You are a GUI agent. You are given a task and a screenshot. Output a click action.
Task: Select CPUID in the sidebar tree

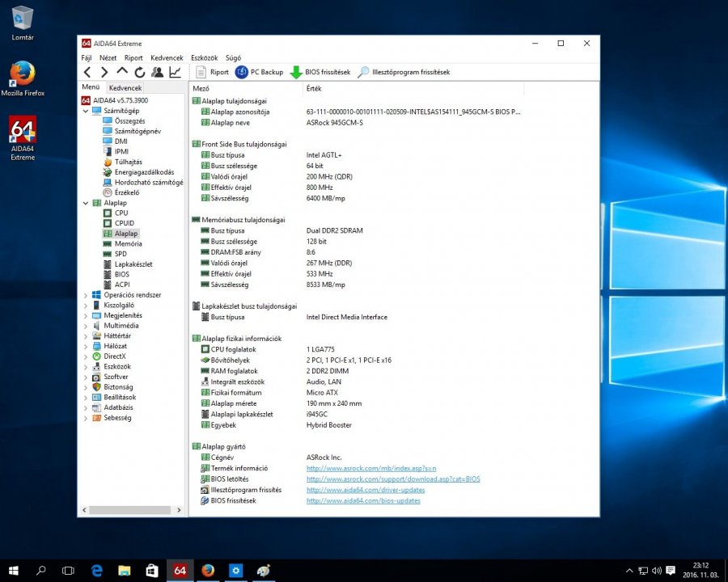click(x=125, y=223)
